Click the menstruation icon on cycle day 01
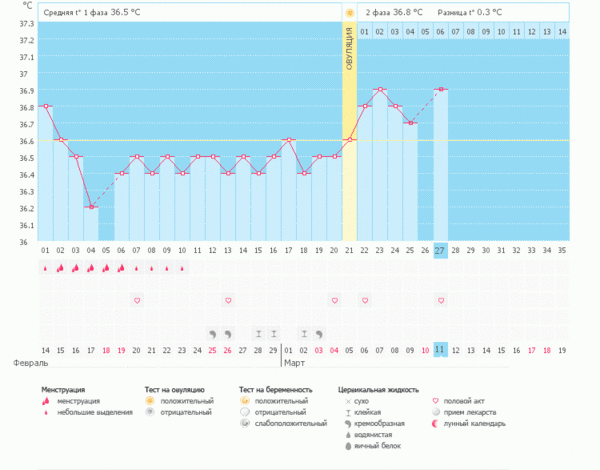Image resolution: width=600 pixels, height=470 pixels. point(46,268)
